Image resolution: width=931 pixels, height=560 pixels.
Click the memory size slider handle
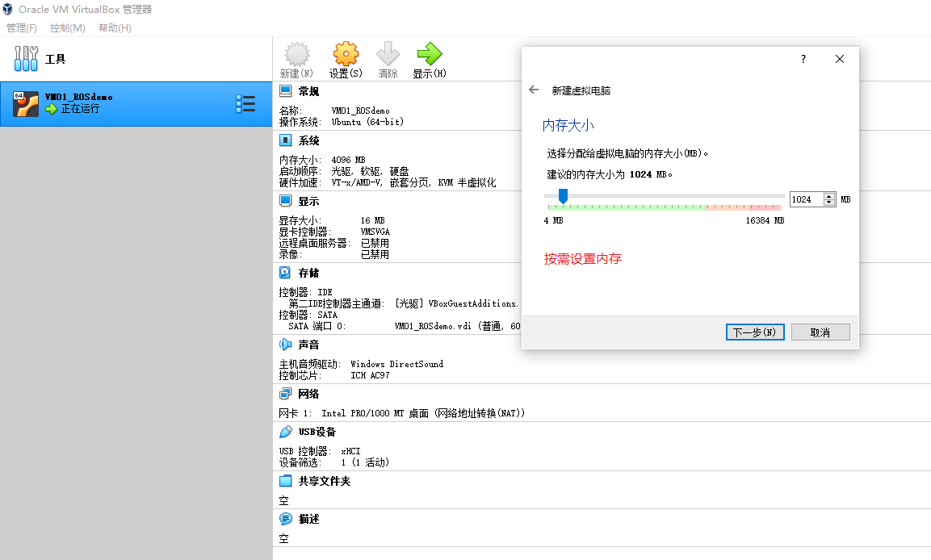[563, 196]
